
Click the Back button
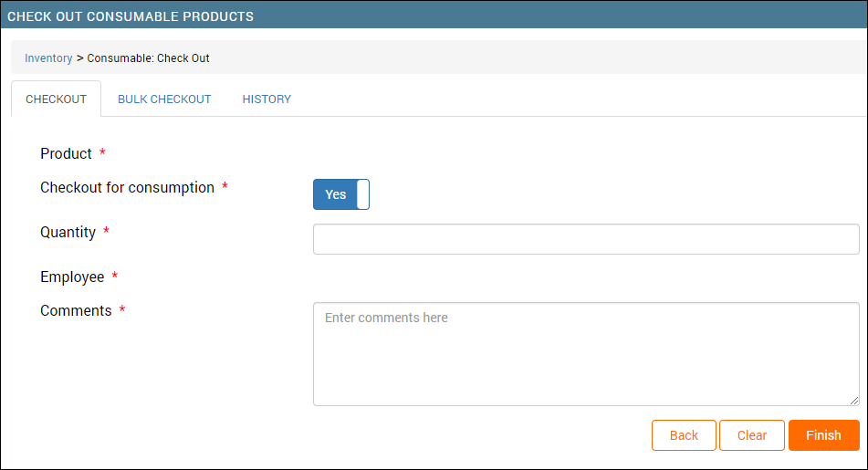point(684,435)
